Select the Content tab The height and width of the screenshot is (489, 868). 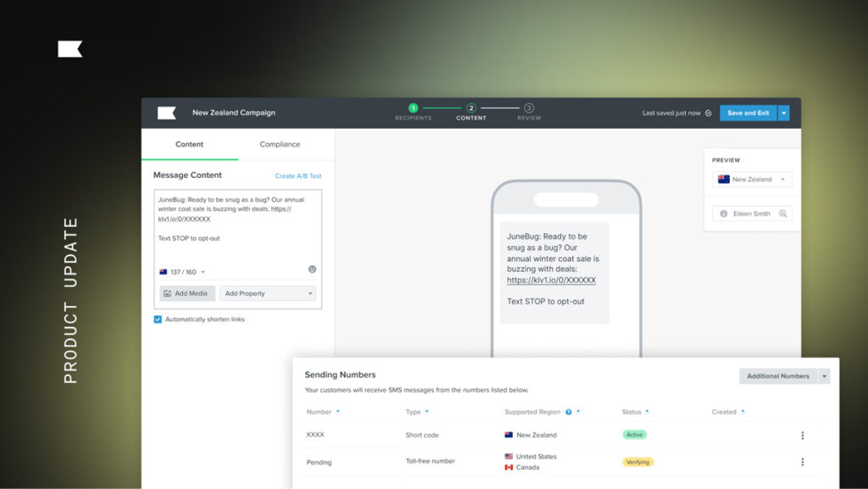tap(189, 144)
